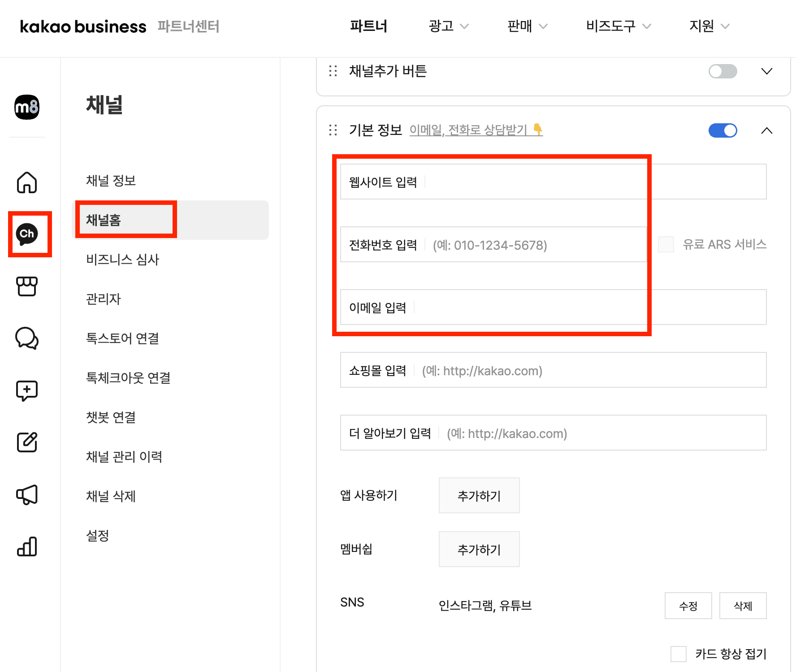Collapse the 기본 정보 section chevron
Screen dimensions: 796x672
pyautogui.click(x=766, y=130)
